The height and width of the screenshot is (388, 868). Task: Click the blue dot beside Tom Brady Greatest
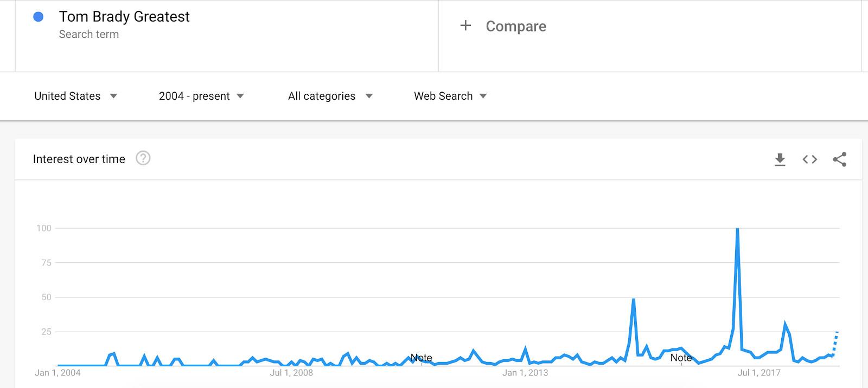[39, 17]
